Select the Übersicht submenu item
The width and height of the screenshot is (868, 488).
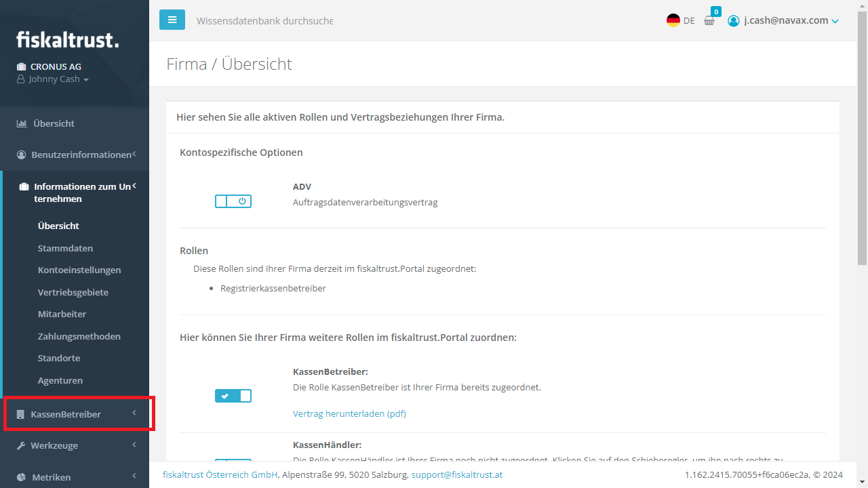(x=58, y=226)
